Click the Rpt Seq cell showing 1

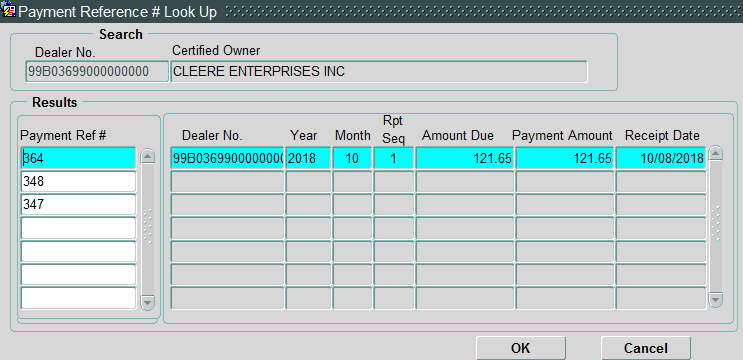pos(393,158)
